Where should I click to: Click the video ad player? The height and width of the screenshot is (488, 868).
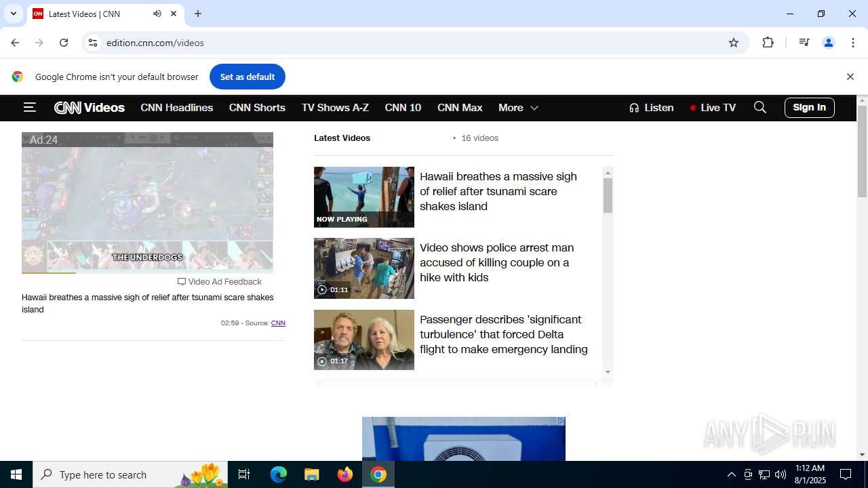pos(147,202)
